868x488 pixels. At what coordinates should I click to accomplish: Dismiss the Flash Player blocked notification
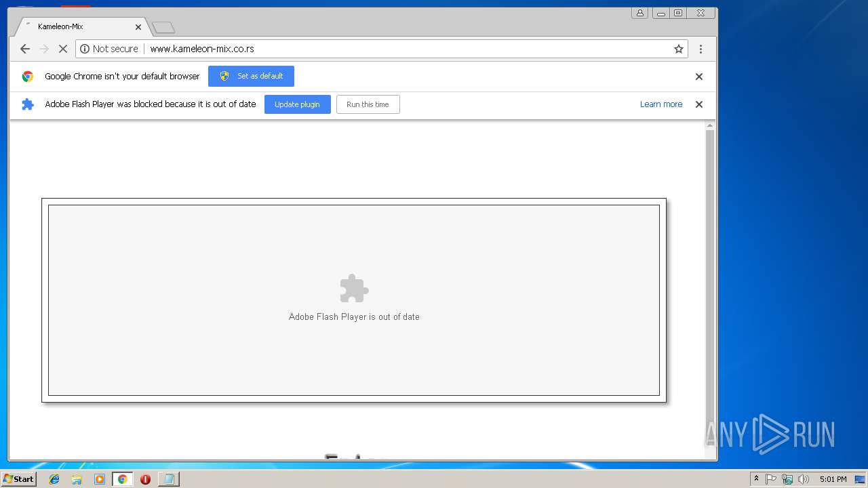(699, 104)
